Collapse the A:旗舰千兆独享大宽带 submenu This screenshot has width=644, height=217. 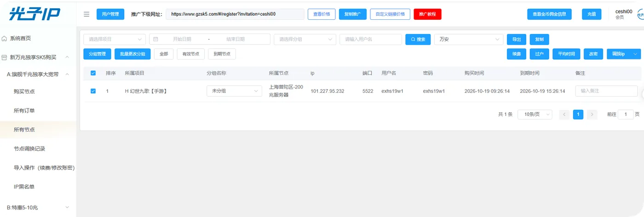(x=67, y=74)
